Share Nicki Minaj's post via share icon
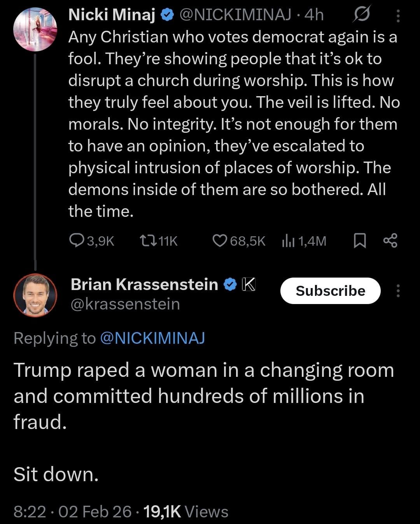This screenshot has height=524, width=420. 390,240
